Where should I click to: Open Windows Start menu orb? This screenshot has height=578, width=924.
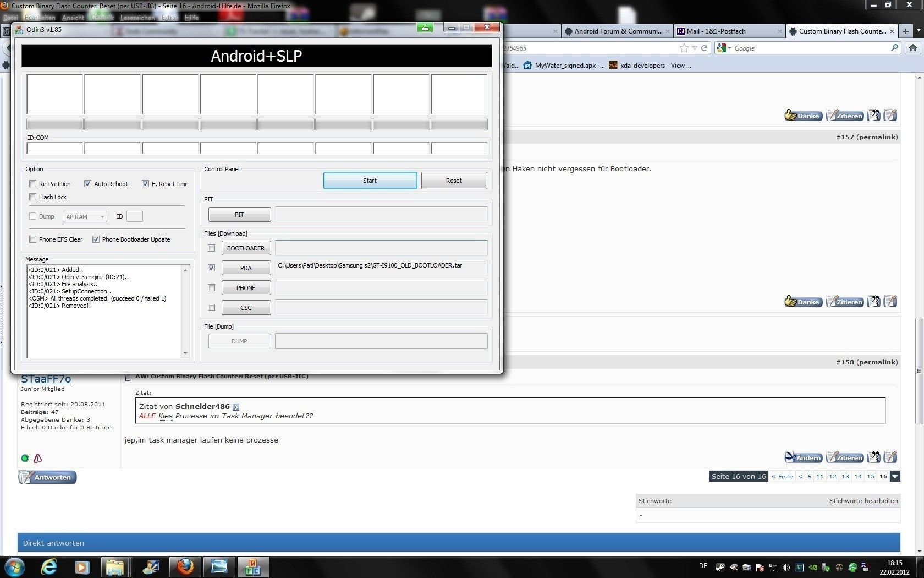pyautogui.click(x=14, y=566)
